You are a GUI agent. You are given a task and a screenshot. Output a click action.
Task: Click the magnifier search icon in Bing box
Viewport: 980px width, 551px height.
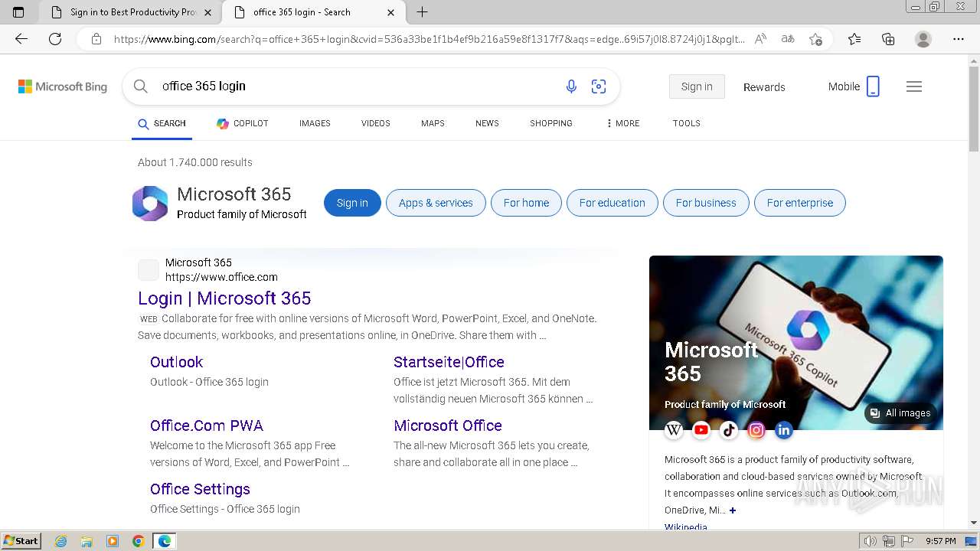[x=140, y=86]
